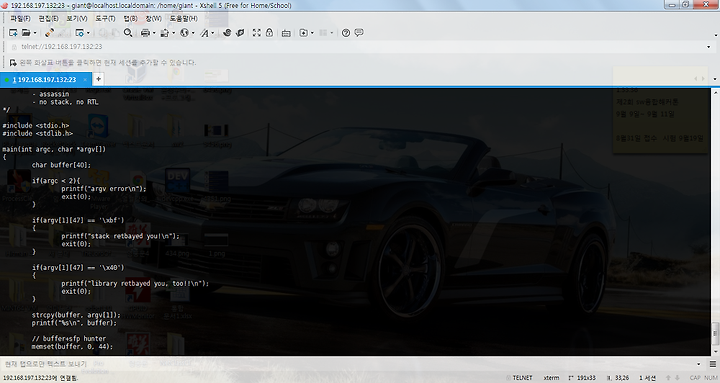
Task: Click the tab list dropdown arrow
Action: point(715,79)
